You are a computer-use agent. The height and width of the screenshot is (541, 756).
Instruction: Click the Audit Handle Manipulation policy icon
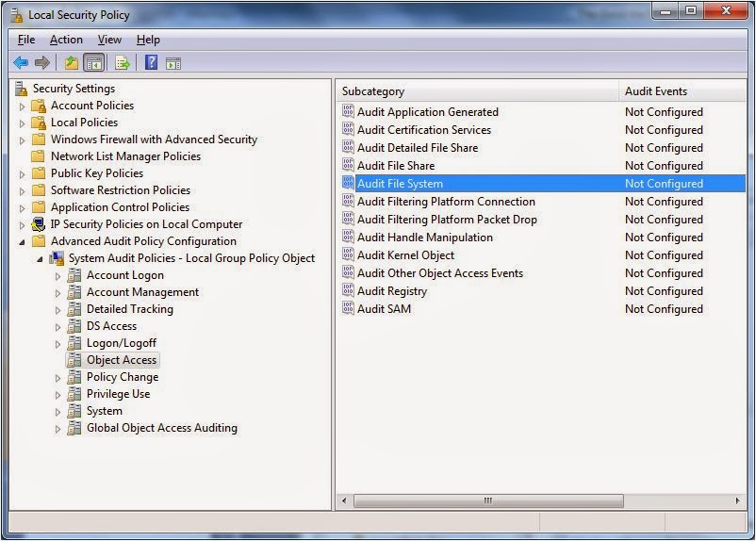pos(348,237)
